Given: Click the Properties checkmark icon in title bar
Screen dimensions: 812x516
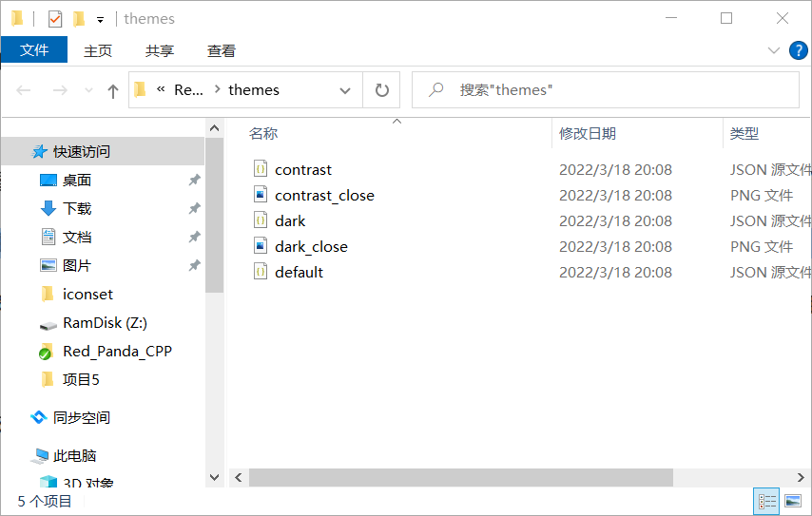Looking at the screenshot, I should pyautogui.click(x=55, y=19).
